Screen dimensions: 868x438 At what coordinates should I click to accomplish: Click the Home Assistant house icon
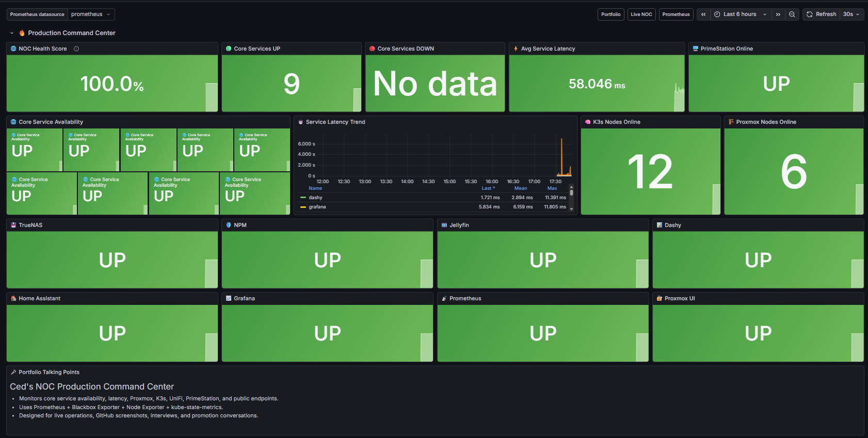point(13,298)
